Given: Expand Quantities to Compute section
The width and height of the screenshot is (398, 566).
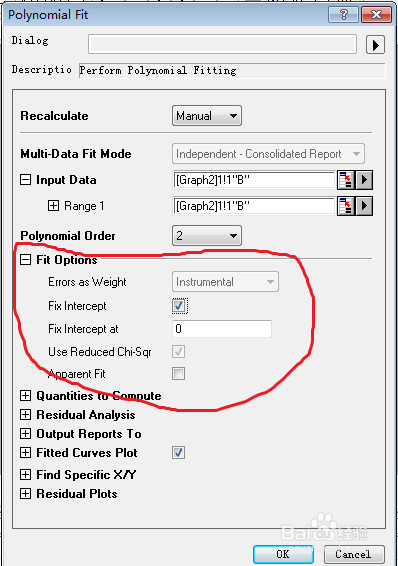Looking at the screenshot, I should 25,396.
